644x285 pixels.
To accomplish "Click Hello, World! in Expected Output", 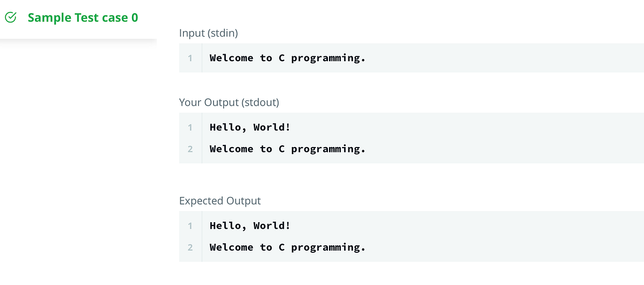I will [250, 225].
